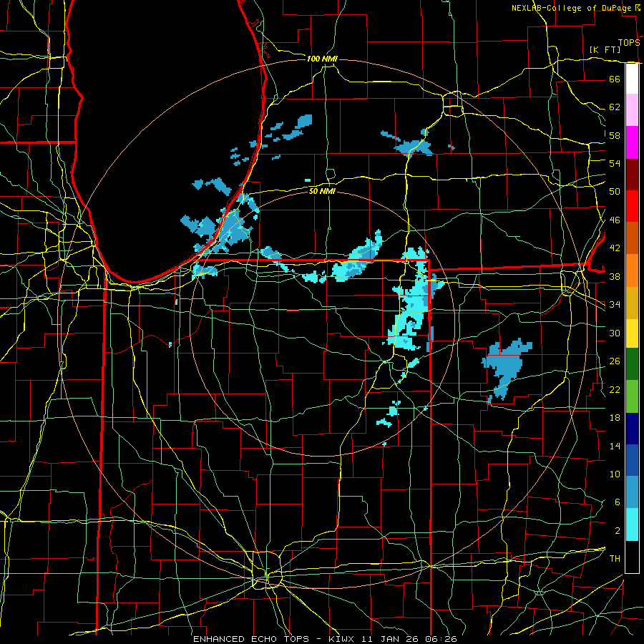Screen dimensions: 644x644
Task: Click the '66' legend scale value
Action: tap(615, 79)
